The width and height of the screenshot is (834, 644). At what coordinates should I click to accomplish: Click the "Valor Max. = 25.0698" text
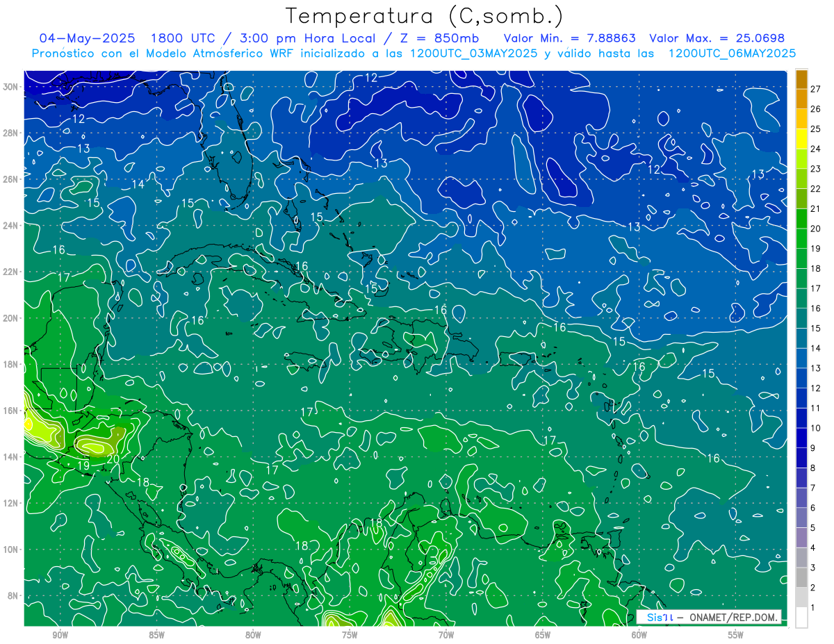[717, 38]
